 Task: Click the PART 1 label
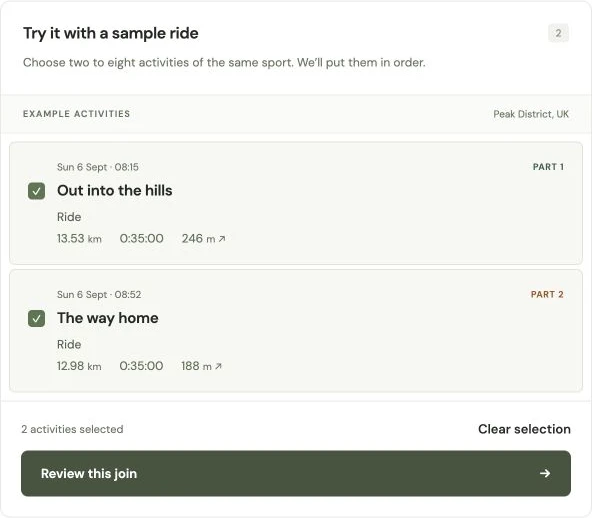(548, 167)
